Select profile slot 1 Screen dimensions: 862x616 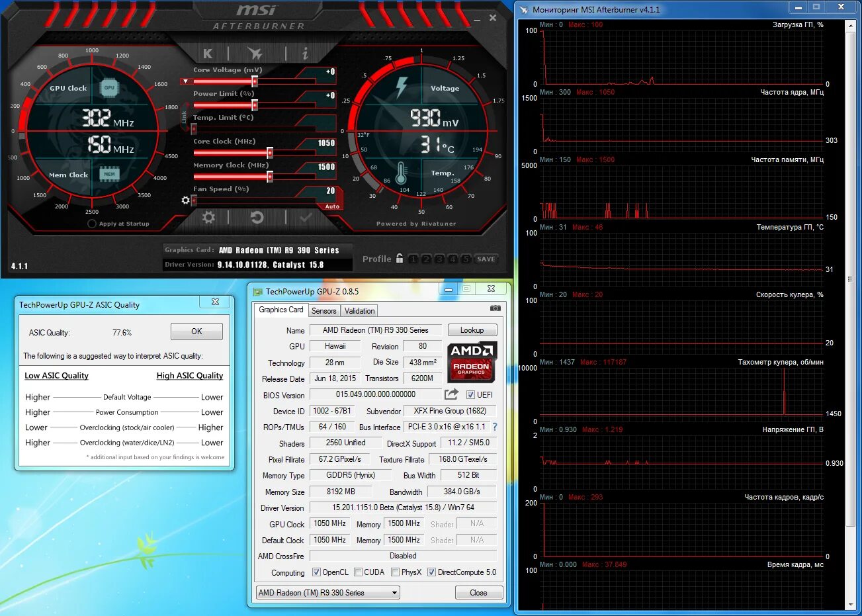[x=413, y=259]
